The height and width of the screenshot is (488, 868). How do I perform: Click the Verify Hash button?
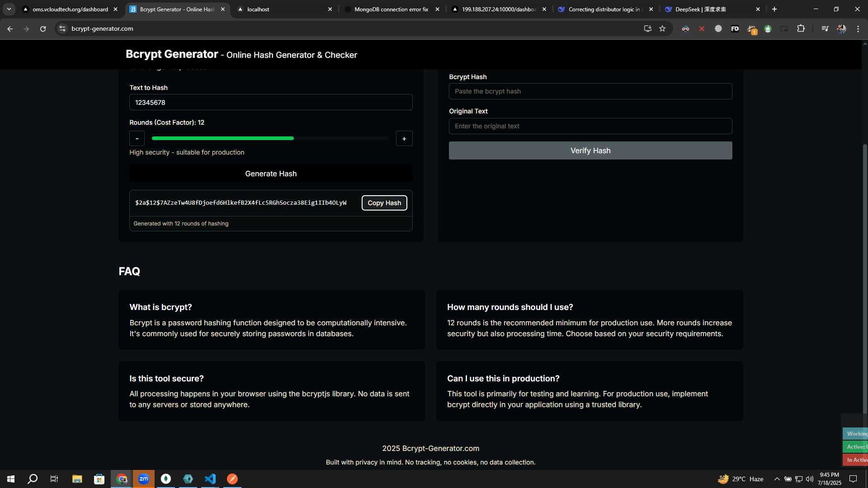590,150
